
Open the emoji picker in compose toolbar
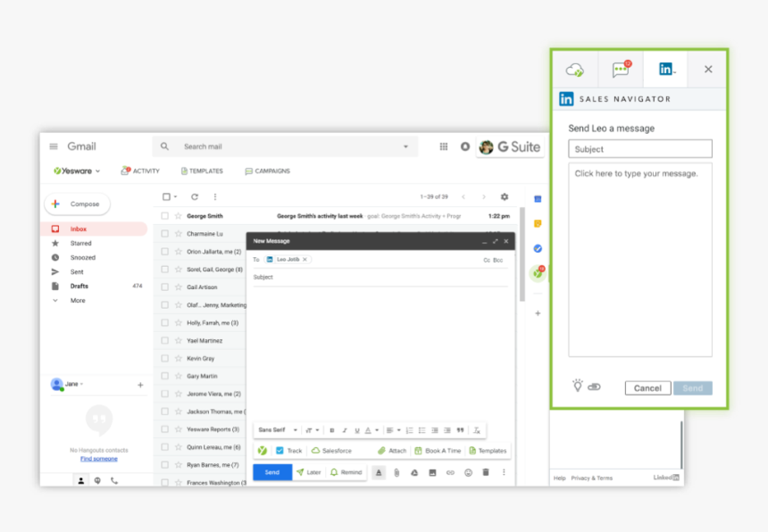(468, 472)
